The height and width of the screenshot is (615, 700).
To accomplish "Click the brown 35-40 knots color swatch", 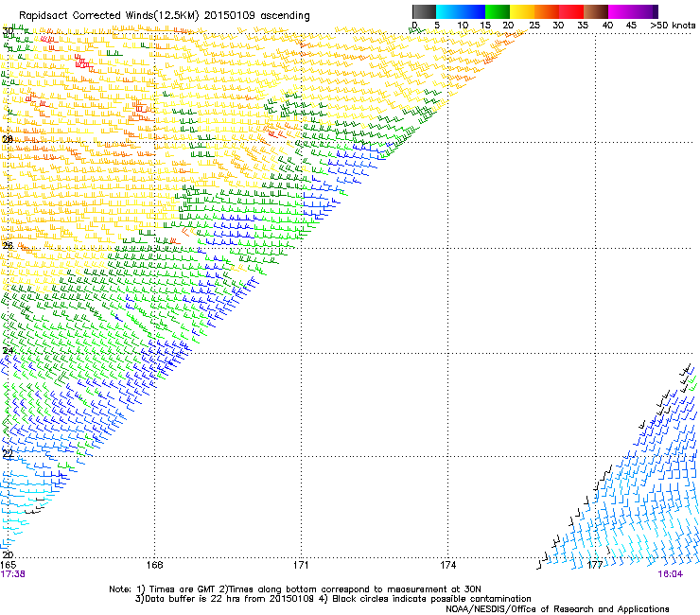I will click(596, 11).
